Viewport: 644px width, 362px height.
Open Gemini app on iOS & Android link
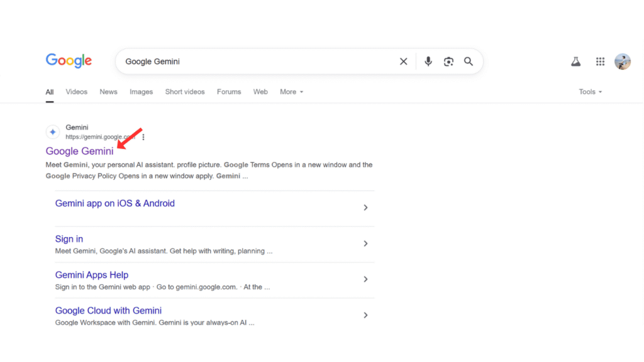click(x=115, y=204)
